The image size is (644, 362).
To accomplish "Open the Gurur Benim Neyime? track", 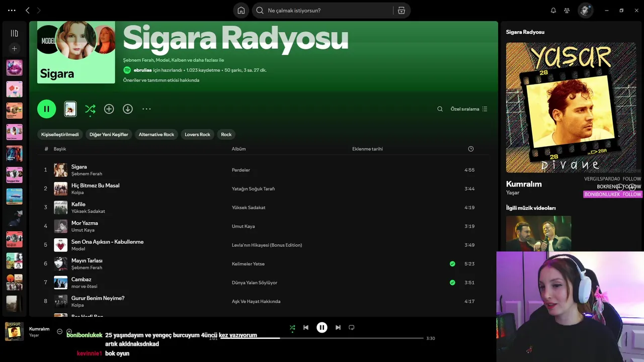I will [98, 298].
